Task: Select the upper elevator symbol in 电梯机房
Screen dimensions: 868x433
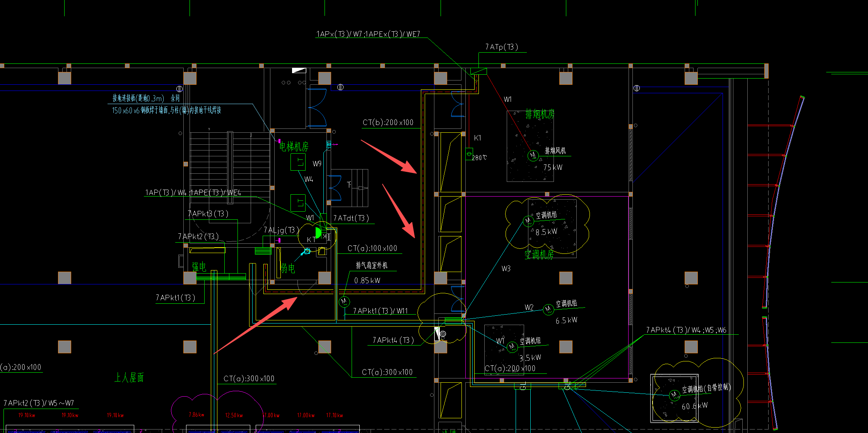Action: [298, 162]
